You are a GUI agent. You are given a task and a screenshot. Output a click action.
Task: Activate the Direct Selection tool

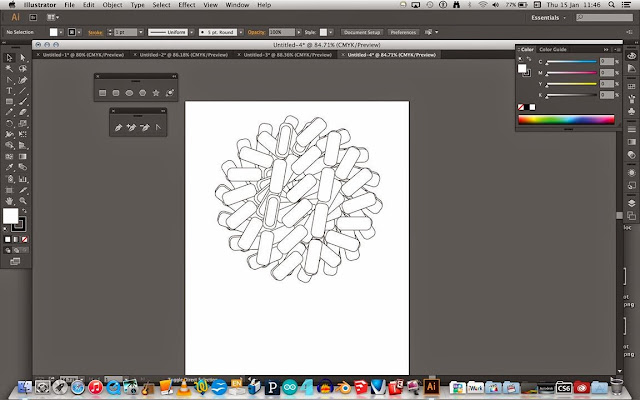(x=22, y=58)
